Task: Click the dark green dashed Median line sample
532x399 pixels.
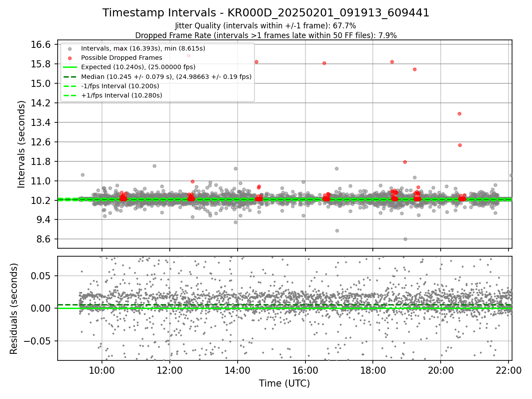Action: [70, 77]
